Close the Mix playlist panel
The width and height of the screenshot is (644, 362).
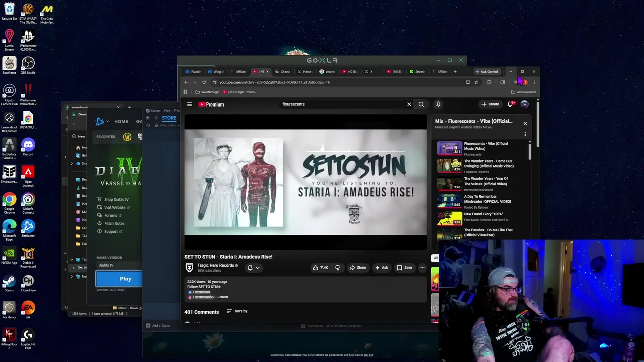[525, 123]
